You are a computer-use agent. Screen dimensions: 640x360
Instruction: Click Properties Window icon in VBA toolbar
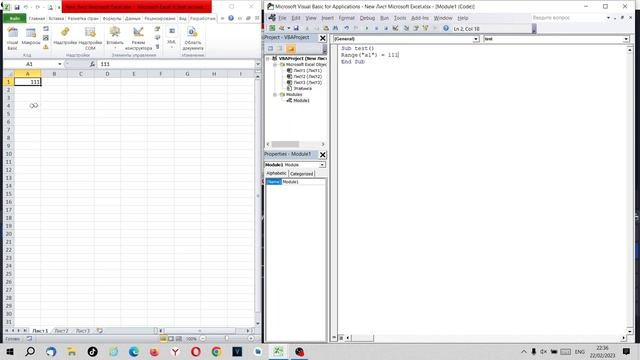[416, 28]
